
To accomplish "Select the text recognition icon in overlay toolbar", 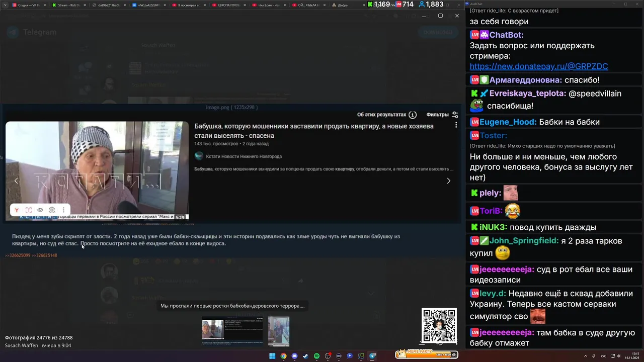I will click(x=28, y=210).
